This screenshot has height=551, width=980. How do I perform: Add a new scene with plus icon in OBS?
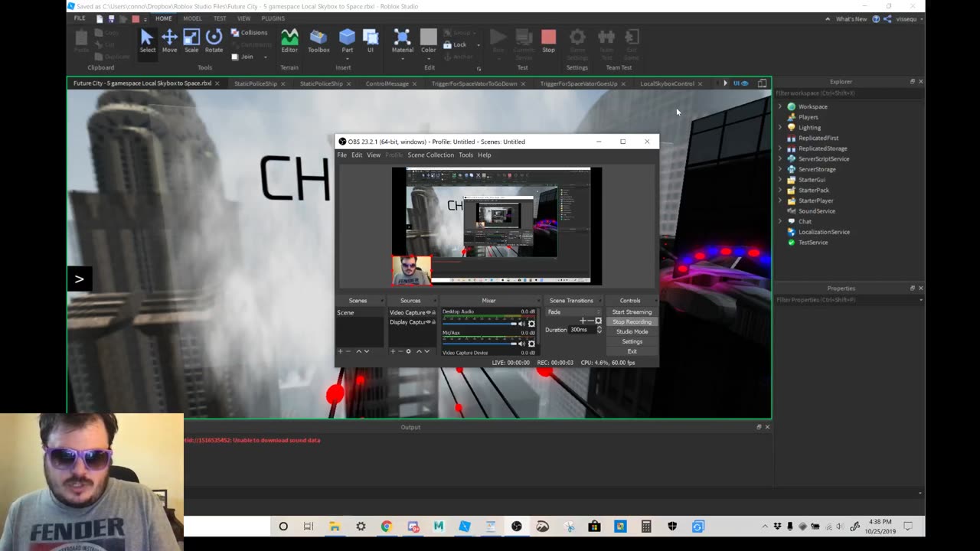click(x=340, y=351)
